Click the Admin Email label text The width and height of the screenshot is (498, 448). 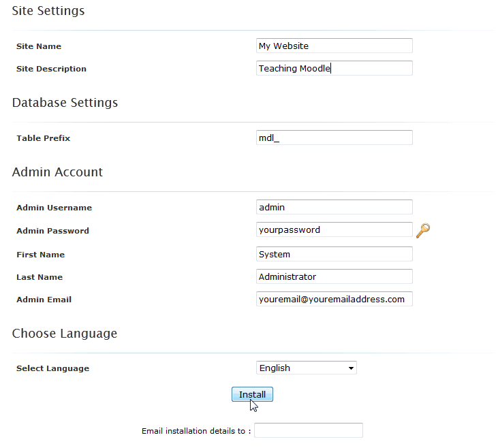click(44, 300)
